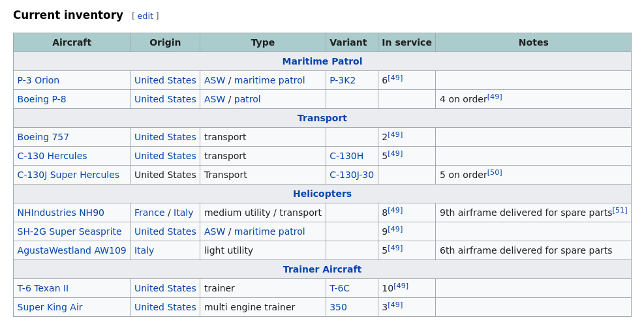Screen dimensions: 644x326
Task: Open the C-130 Hercules article link
Action: 52,156
